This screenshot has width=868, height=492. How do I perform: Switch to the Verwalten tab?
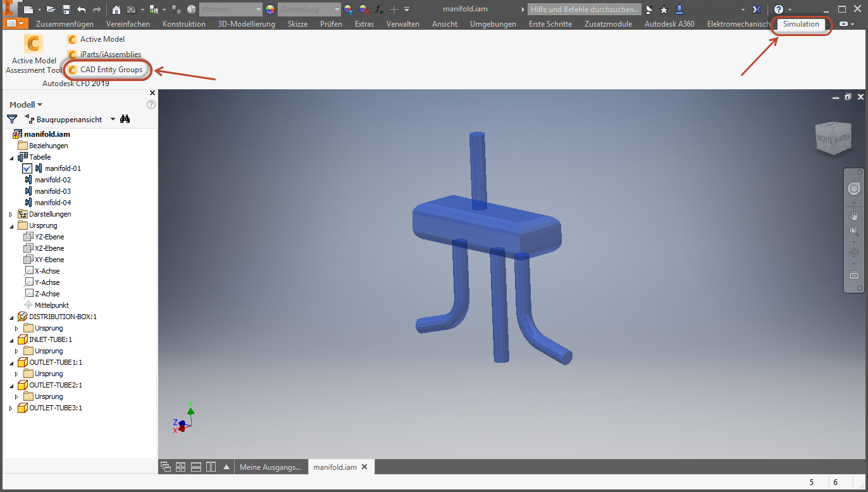pyautogui.click(x=402, y=24)
